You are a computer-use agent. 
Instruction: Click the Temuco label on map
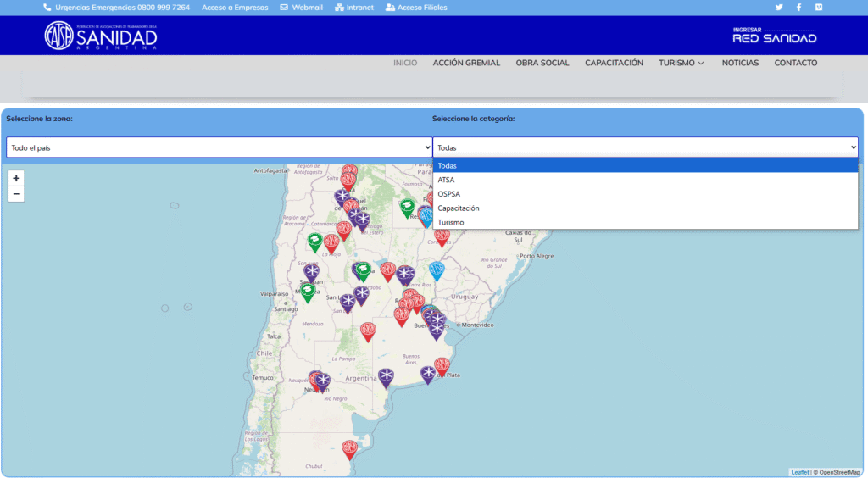click(263, 378)
